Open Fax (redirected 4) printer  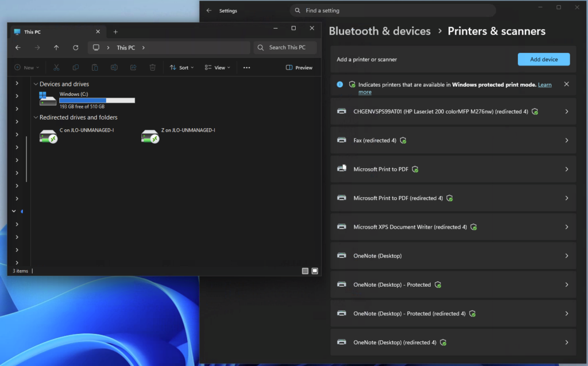(x=453, y=140)
